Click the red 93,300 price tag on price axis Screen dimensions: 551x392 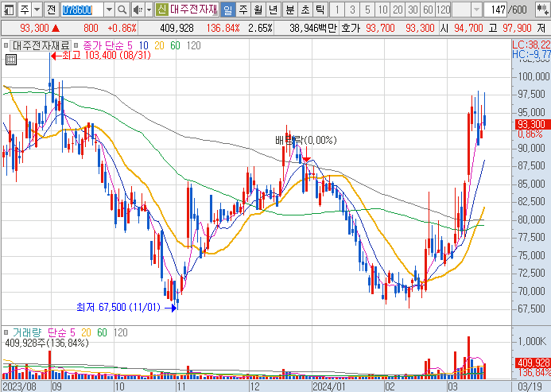(x=533, y=125)
